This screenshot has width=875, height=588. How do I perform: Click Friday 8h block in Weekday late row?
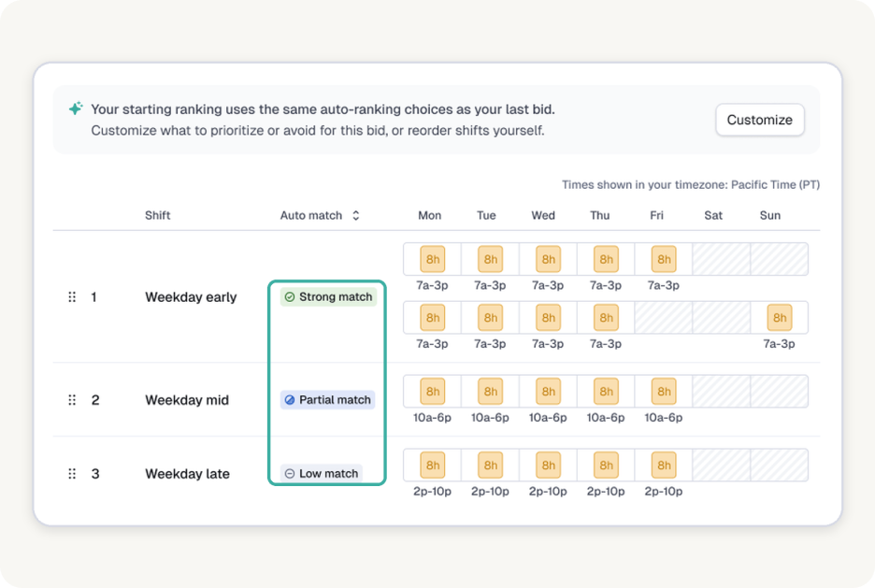[664, 465]
